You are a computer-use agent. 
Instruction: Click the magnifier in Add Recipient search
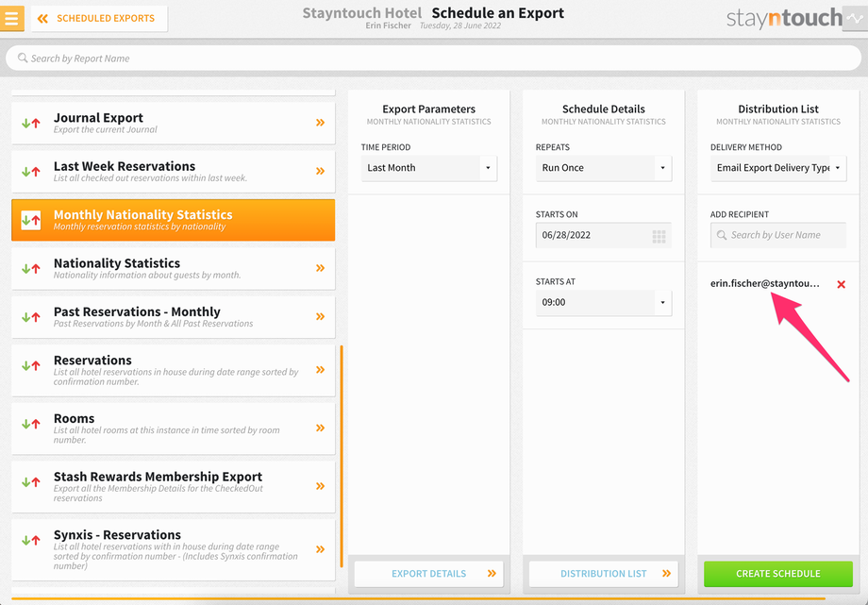(x=722, y=235)
